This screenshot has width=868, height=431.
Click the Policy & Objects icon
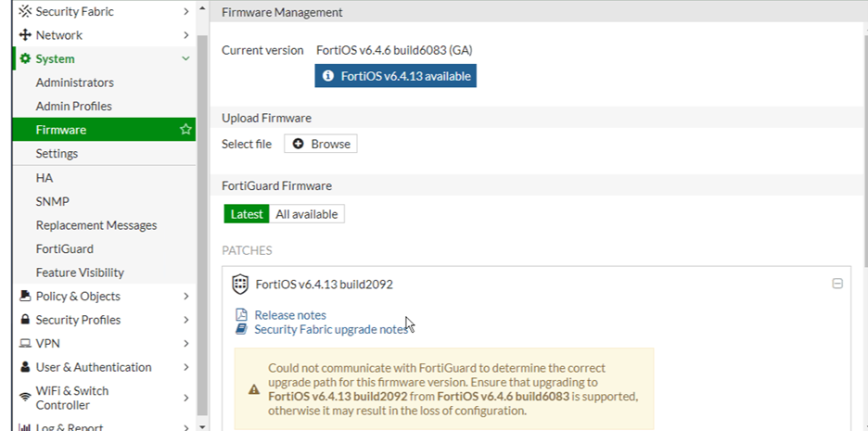click(25, 297)
